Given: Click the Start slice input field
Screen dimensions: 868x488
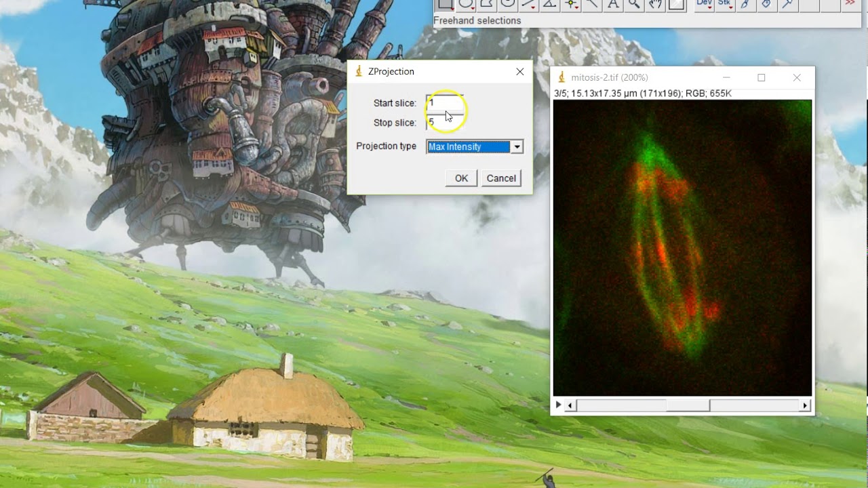Looking at the screenshot, I should coord(445,103).
